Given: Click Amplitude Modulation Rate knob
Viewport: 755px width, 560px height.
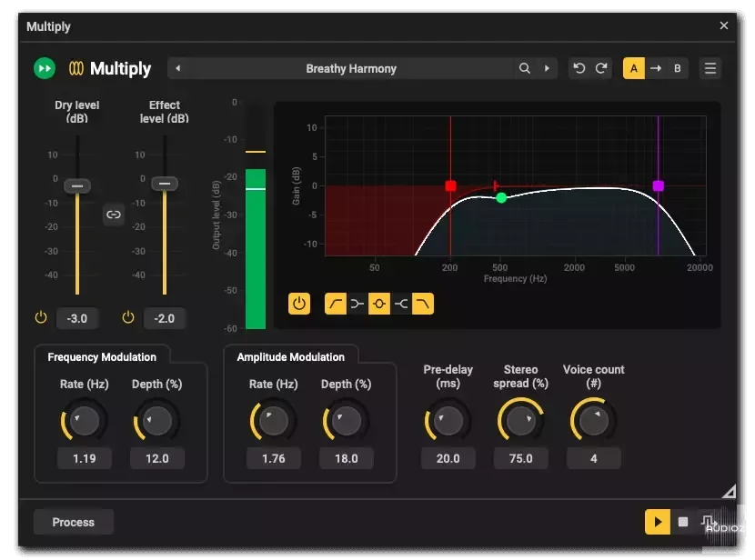Looking at the screenshot, I should pos(274,421).
